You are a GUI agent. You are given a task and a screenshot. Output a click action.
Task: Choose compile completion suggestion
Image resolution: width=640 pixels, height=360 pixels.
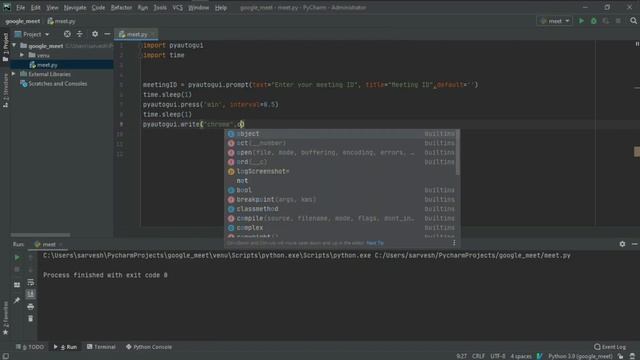click(x=340, y=218)
